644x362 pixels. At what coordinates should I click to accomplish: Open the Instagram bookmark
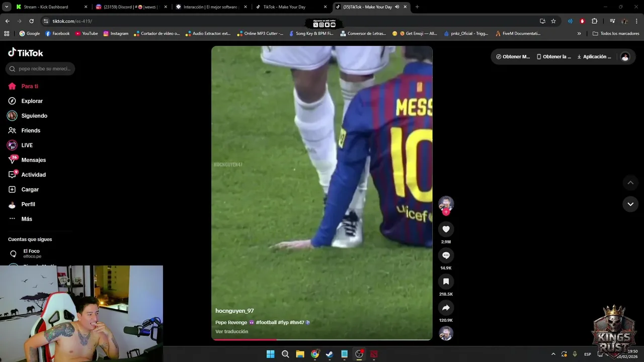pyautogui.click(x=116, y=34)
